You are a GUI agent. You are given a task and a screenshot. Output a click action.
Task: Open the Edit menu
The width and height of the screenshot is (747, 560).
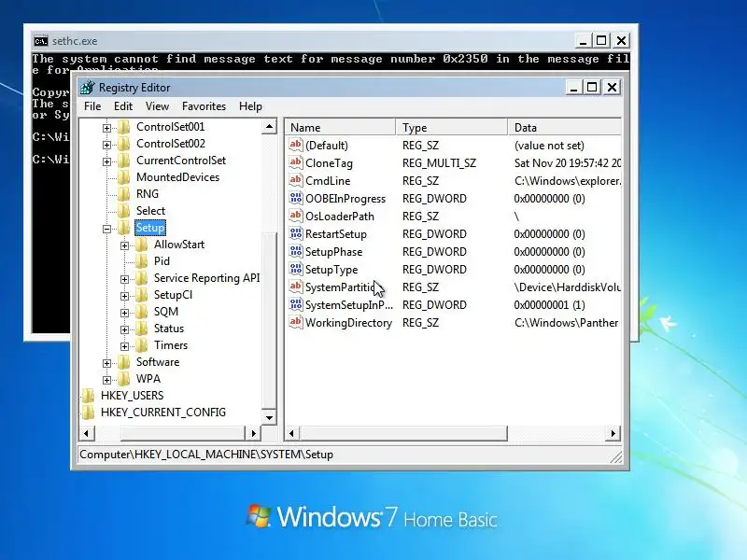pyautogui.click(x=123, y=106)
